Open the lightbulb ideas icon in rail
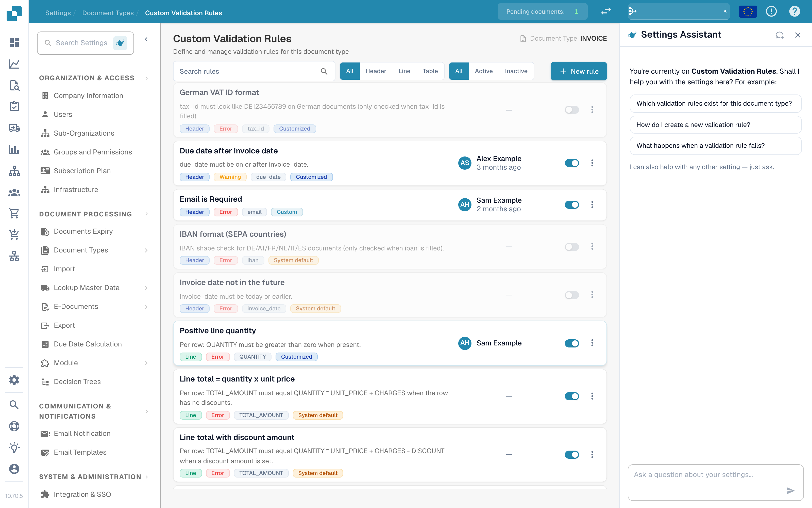The image size is (812, 508). pyautogui.click(x=14, y=448)
